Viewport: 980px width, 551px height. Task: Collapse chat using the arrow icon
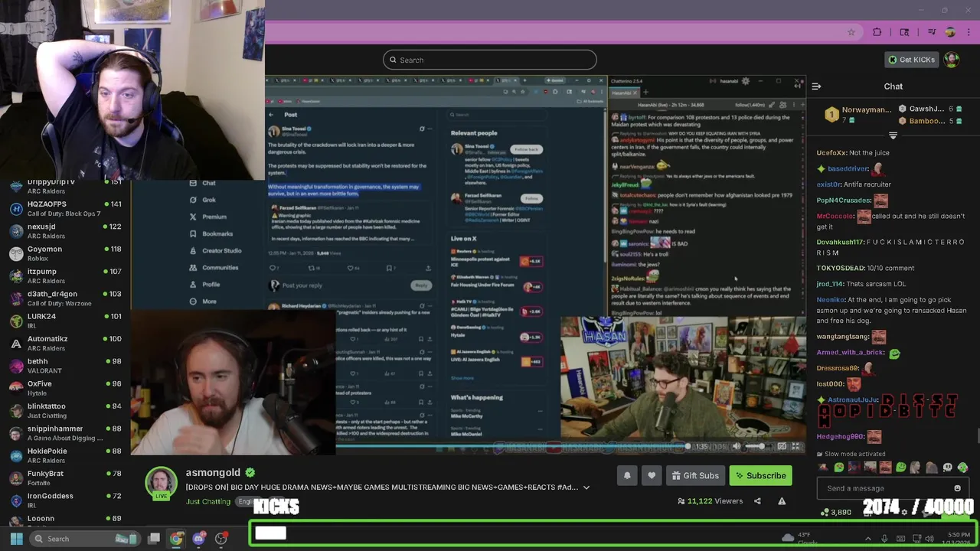coord(816,86)
